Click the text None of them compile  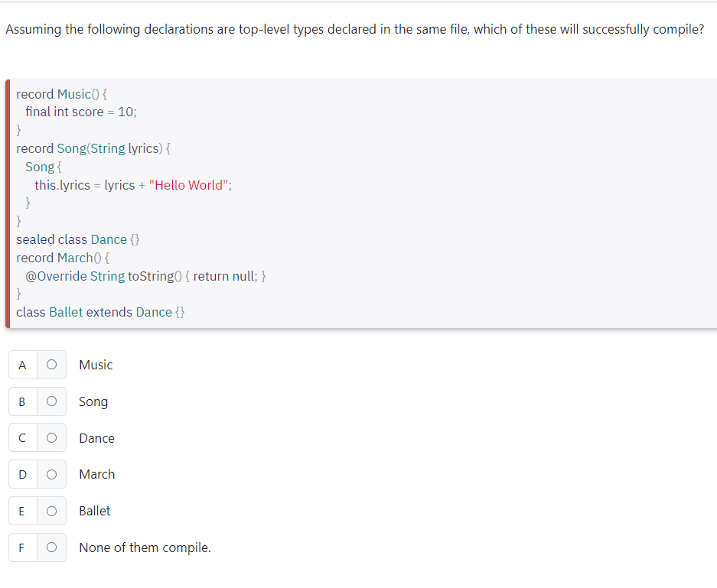coord(144,547)
